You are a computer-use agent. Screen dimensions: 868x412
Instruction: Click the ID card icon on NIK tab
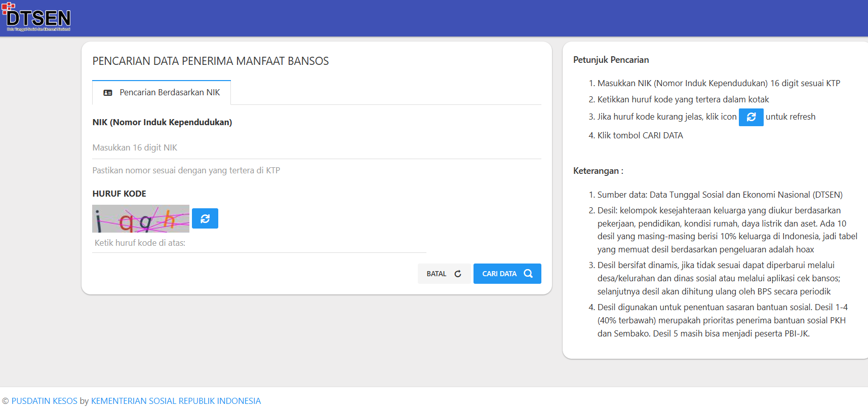point(108,93)
